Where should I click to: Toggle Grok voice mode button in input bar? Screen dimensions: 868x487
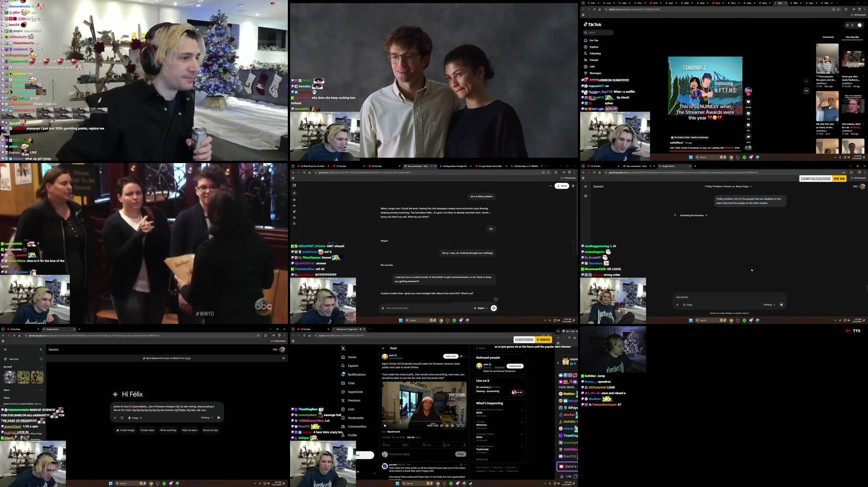coord(494,308)
